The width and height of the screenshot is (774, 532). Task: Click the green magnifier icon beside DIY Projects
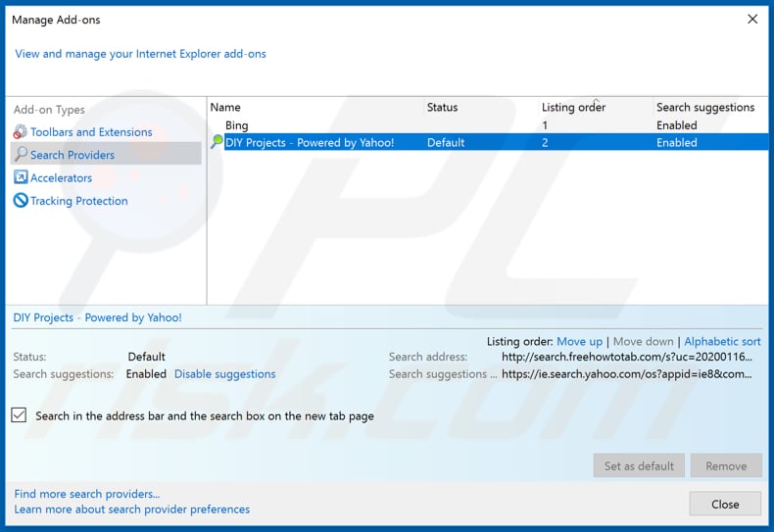coord(217,142)
